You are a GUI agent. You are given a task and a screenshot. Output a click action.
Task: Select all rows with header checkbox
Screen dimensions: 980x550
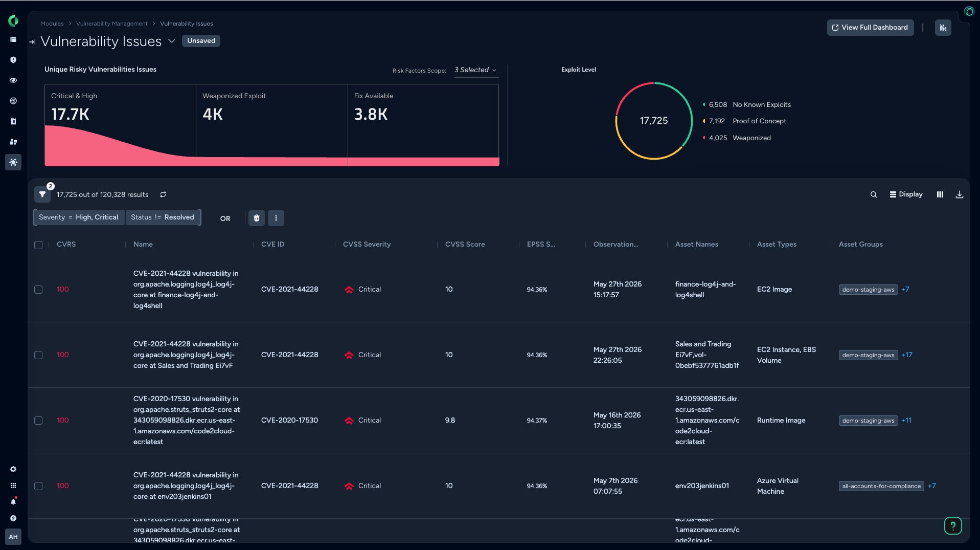(x=38, y=245)
